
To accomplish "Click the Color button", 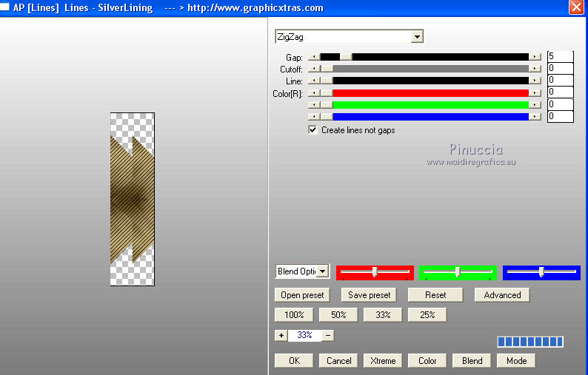I will click(427, 361).
